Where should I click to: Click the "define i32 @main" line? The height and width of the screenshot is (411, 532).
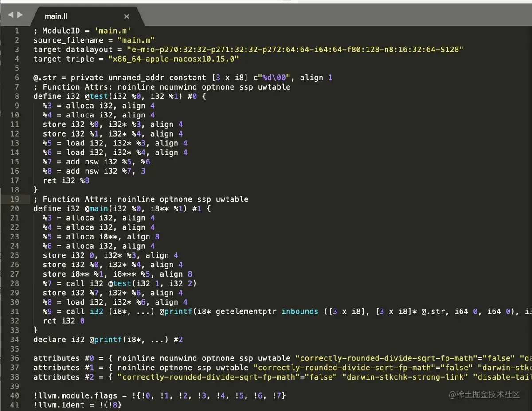click(122, 208)
